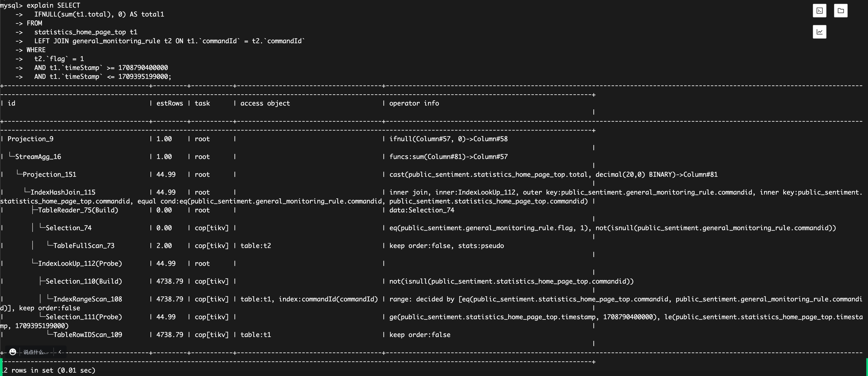Click the 'TableFullScan_73' plan node
Image resolution: width=868 pixels, height=376 pixels.
tap(84, 246)
